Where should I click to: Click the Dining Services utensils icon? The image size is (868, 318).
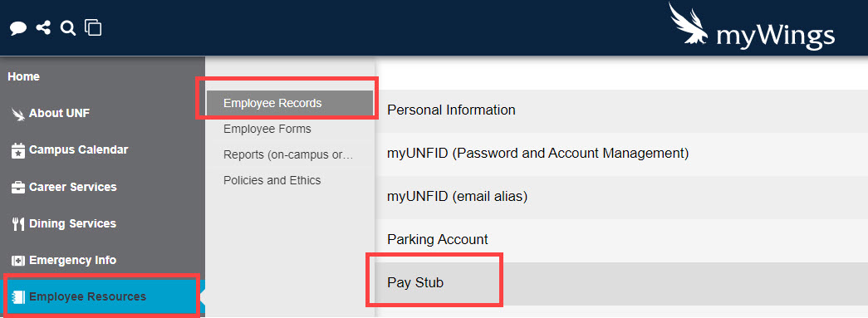click(x=18, y=224)
